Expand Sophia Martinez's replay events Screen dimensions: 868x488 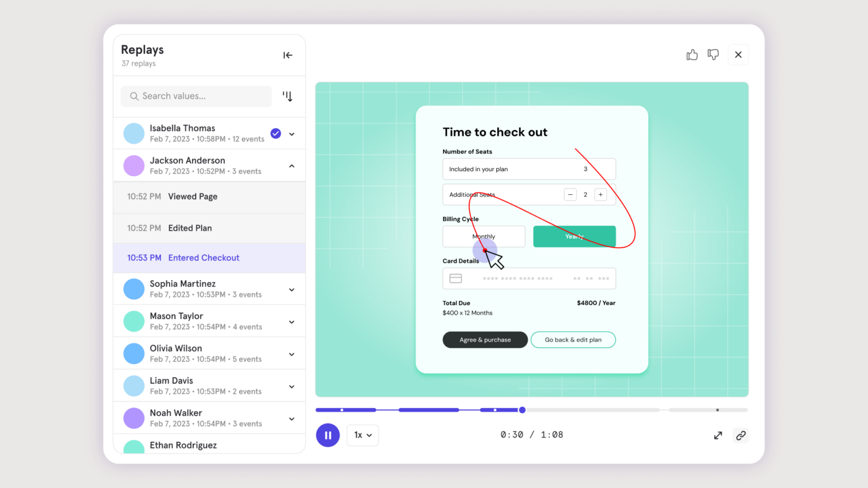click(292, 290)
